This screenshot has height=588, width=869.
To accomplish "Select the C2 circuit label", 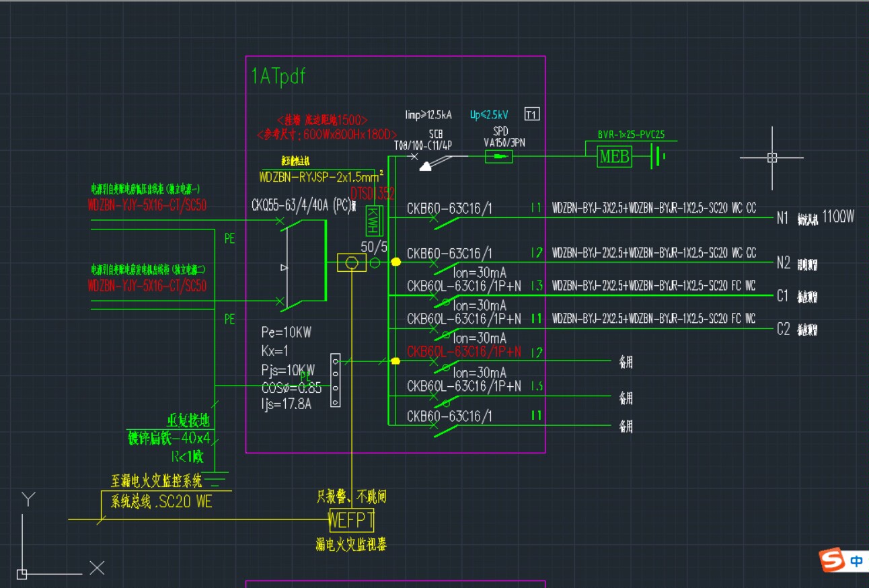I will point(784,329).
